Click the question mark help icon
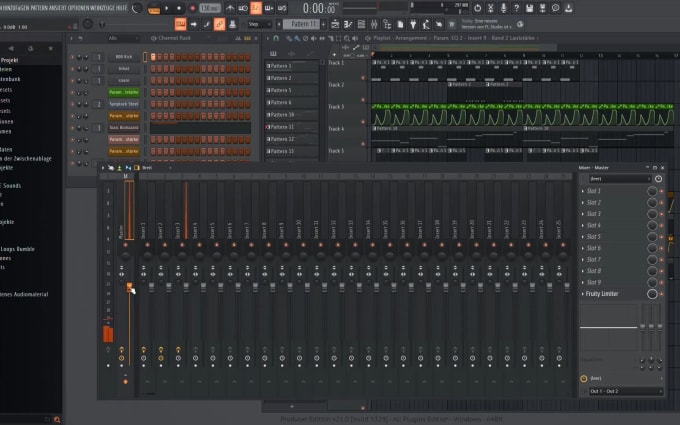 coord(516,8)
